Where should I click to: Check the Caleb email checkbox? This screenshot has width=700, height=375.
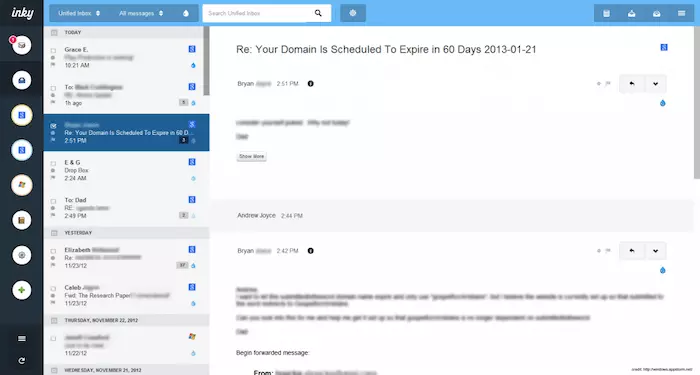[53, 288]
